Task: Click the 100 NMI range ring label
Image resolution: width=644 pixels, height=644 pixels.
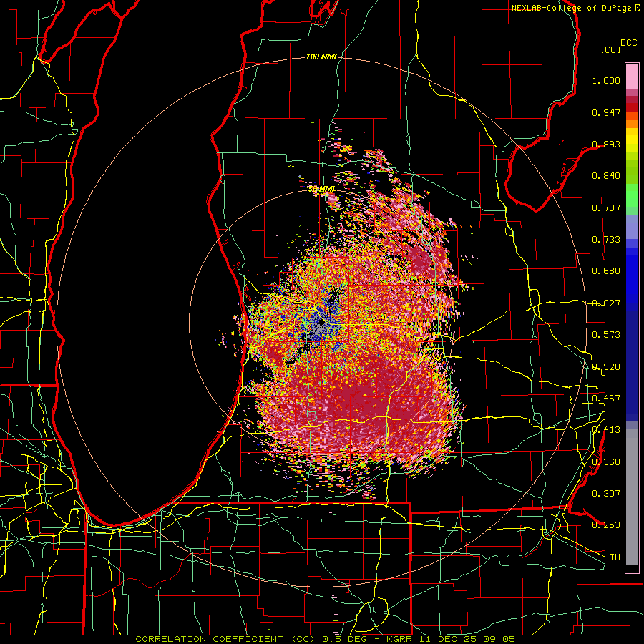Action: click(321, 57)
